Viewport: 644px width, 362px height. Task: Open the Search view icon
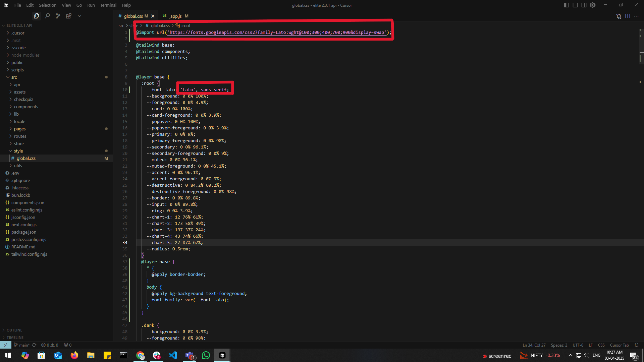click(x=47, y=16)
